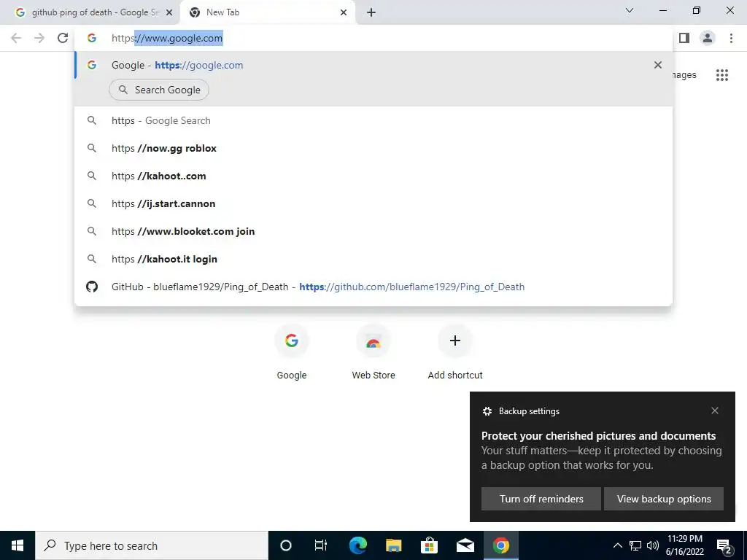Close the 'github ping of death' tab
The width and height of the screenshot is (747, 560).
169,12
